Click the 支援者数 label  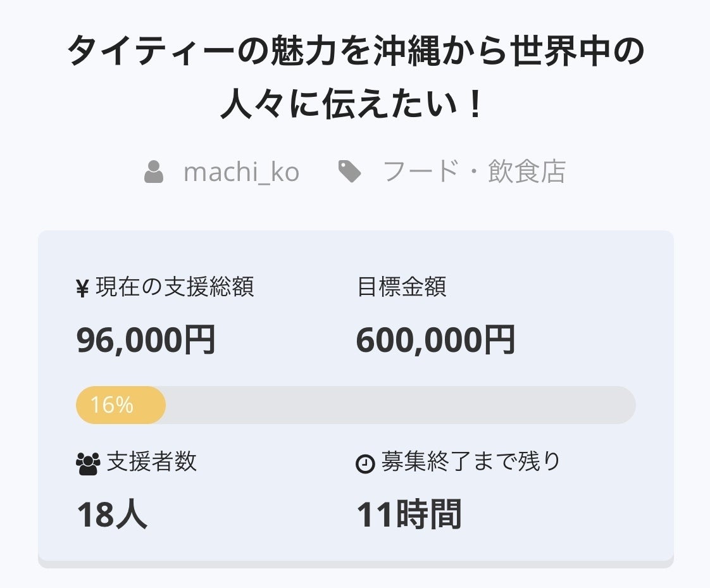152,462
